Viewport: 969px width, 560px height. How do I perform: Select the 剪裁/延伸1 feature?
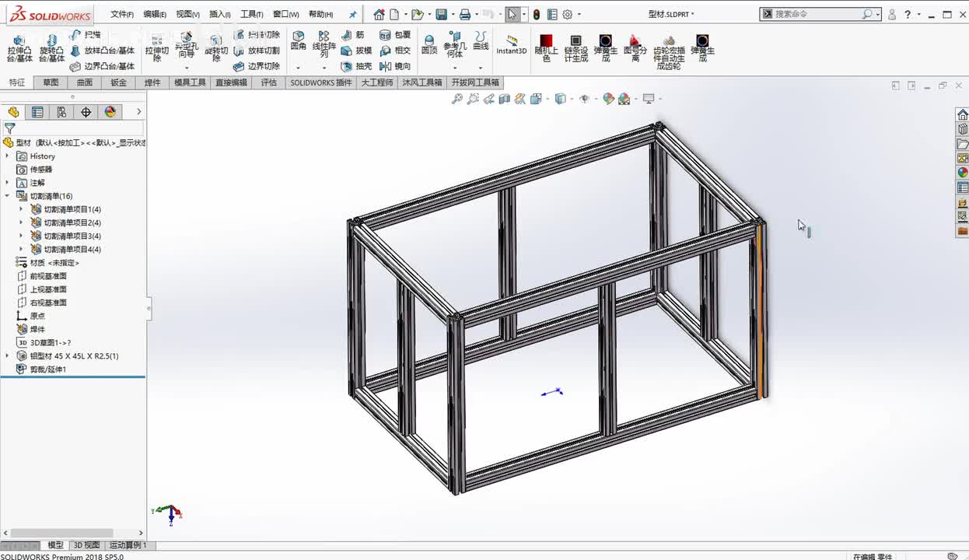[41, 369]
